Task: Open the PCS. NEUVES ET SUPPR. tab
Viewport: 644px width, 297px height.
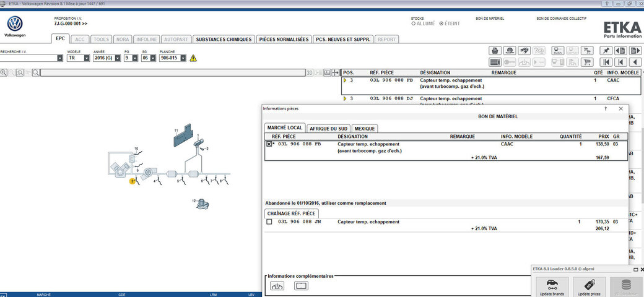Action: tap(343, 40)
